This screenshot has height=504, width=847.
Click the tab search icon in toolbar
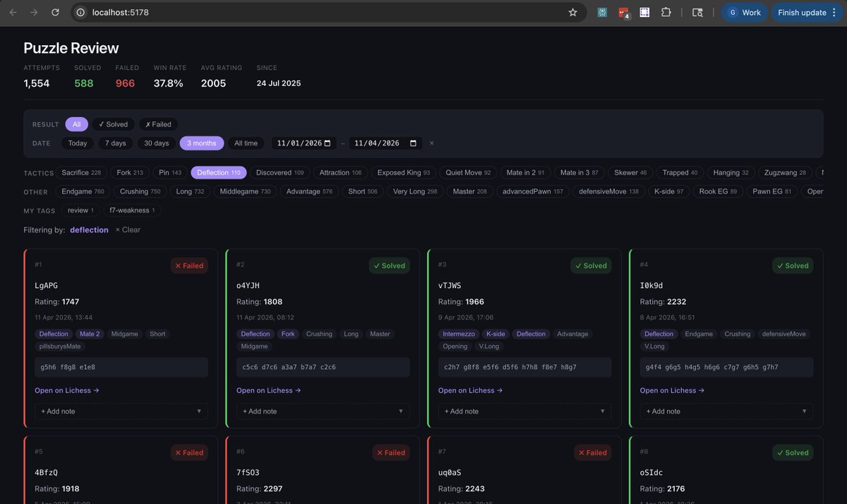[697, 12]
